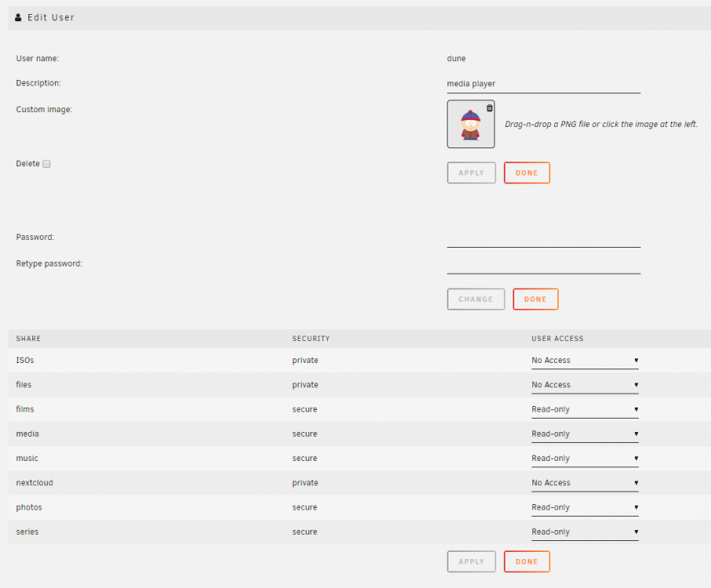Image resolution: width=711 pixels, height=588 pixels.
Task: Click the custom user image thumbnail
Action: 470,124
